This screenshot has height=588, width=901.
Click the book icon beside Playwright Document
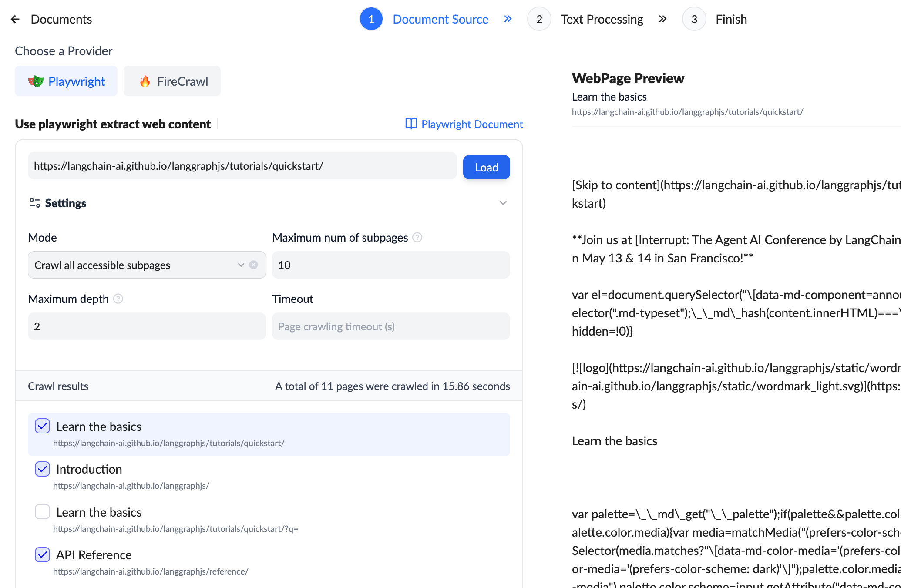point(411,124)
